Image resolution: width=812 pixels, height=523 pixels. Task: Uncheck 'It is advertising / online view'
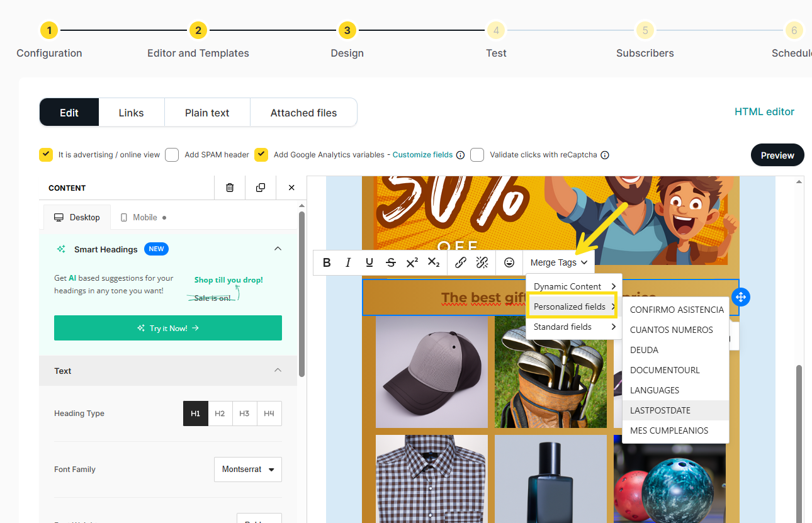(x=46, y=155)
